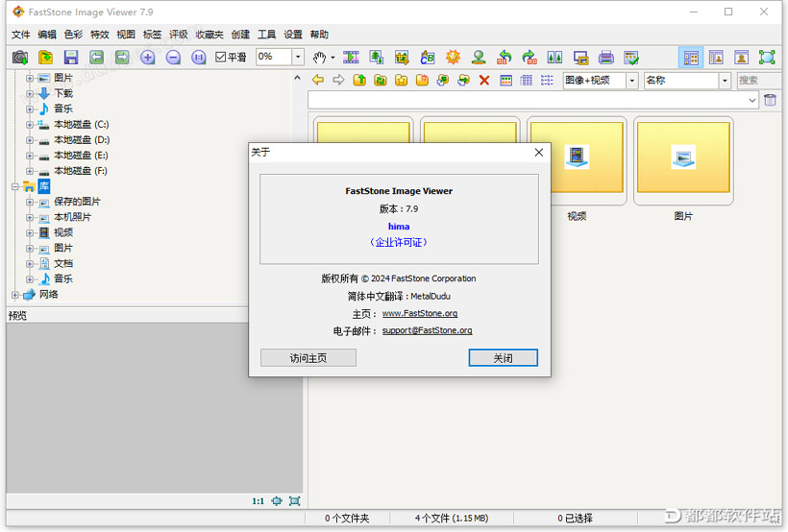Click the recycle bin icon by path box
Screen dimensions: 788x532
point(770,100)
